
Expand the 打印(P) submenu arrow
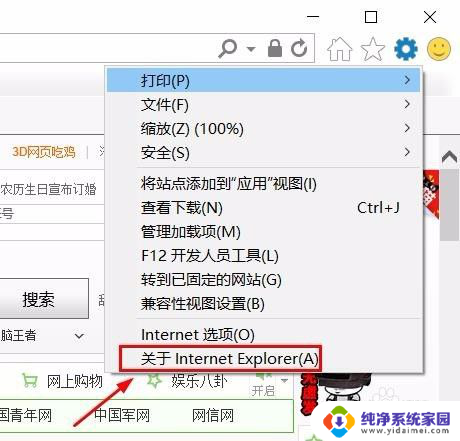(407, 80)
